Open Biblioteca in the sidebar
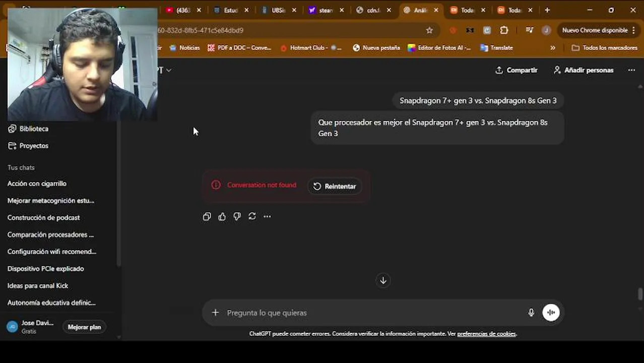The height and width of the screenshot is (363, 644). pos(29,129)
